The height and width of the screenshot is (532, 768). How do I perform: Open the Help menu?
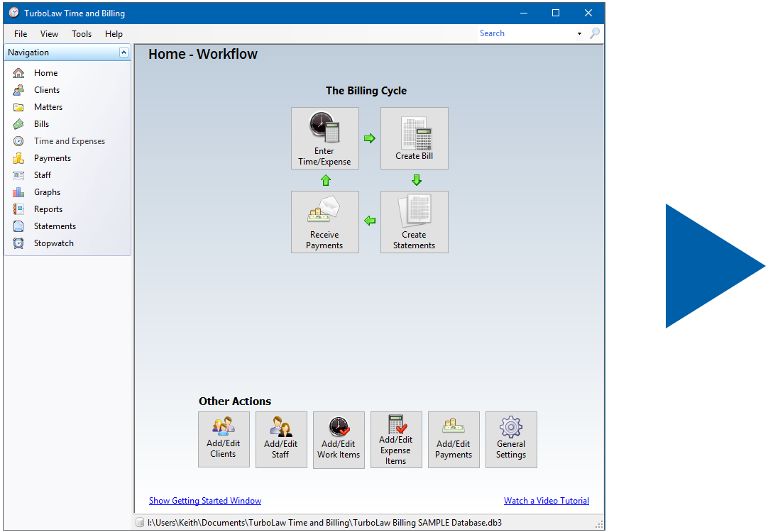114,34
